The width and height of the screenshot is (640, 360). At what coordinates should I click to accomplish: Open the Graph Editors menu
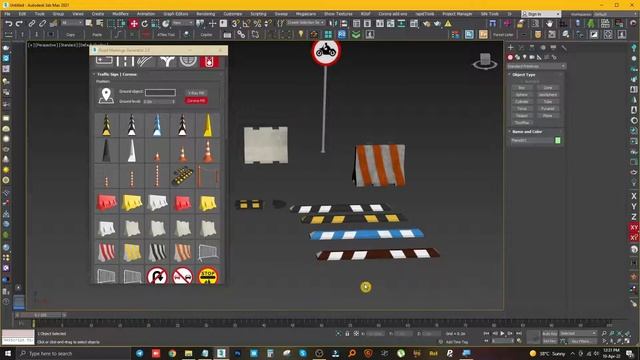[x=176, y=14]
